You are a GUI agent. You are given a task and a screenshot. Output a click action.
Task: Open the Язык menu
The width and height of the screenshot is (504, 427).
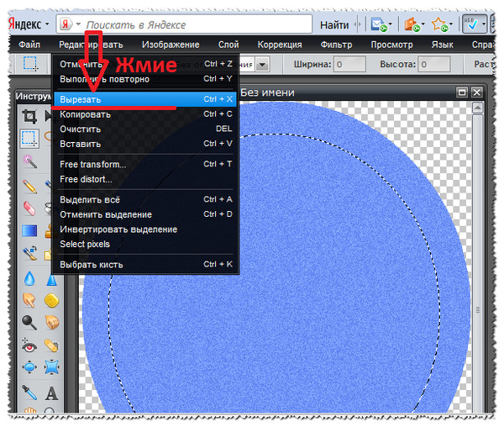click(x=443, y=45)
